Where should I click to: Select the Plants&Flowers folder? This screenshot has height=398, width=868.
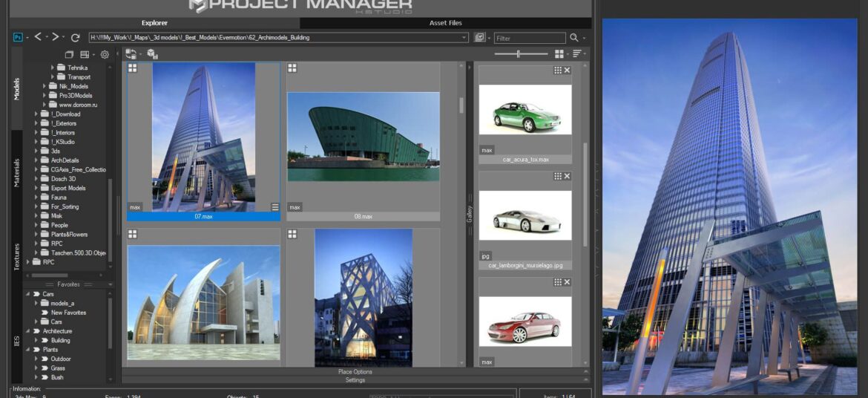69,234
